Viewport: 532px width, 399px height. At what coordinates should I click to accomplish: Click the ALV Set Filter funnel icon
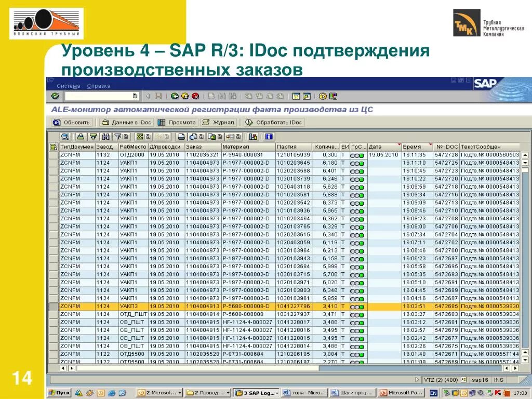point(118,137)
